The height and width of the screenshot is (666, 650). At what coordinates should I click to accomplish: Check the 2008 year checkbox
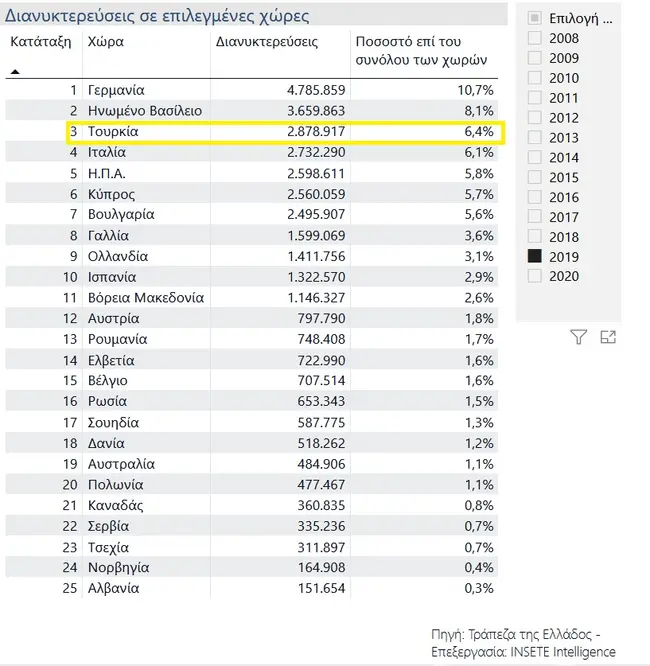tap(535, 38)
